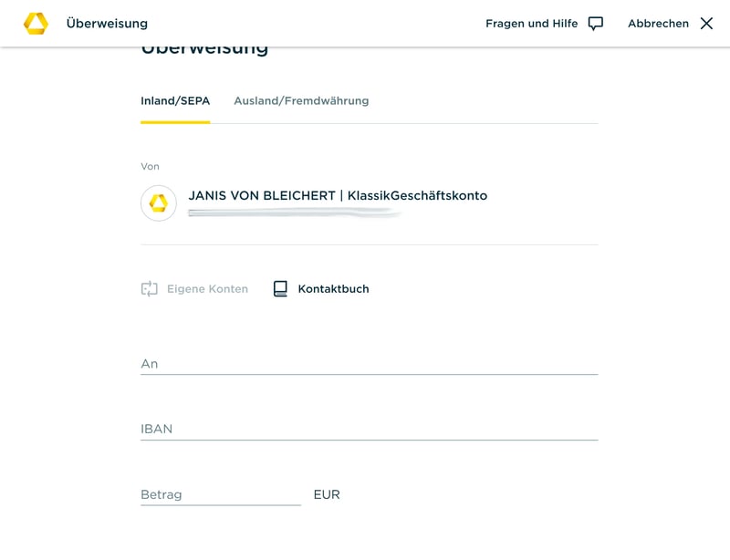Click the Überweisung header title
Image resolution: width=730 pixels, height=560 pixels.
coord(107,24)
